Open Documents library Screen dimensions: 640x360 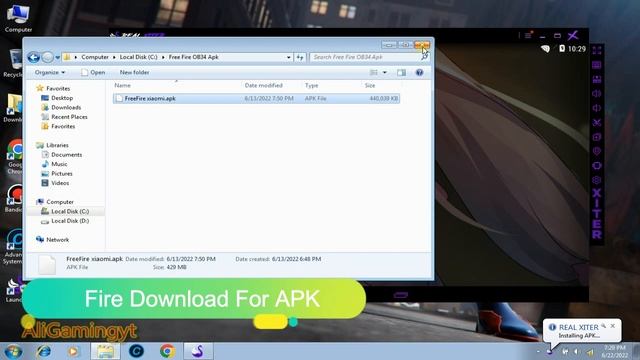point(66,155)
